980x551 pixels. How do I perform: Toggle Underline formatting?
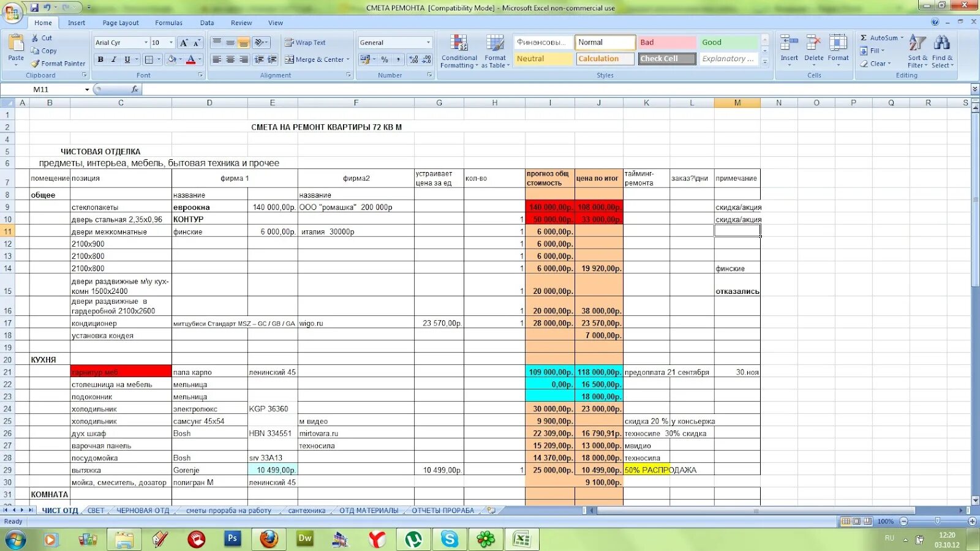point(127,59)
